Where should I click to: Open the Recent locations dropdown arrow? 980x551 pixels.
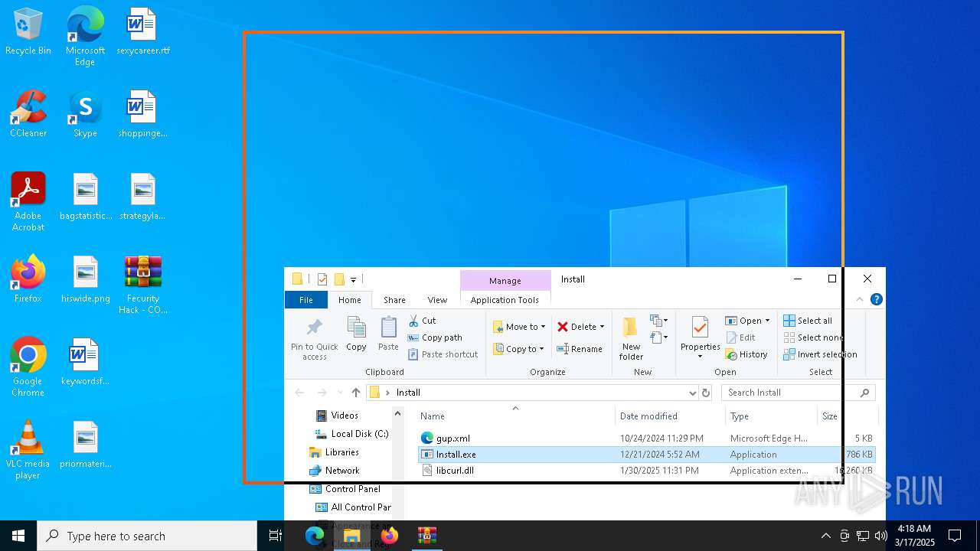pyautogui.click(x=340, y=393)
